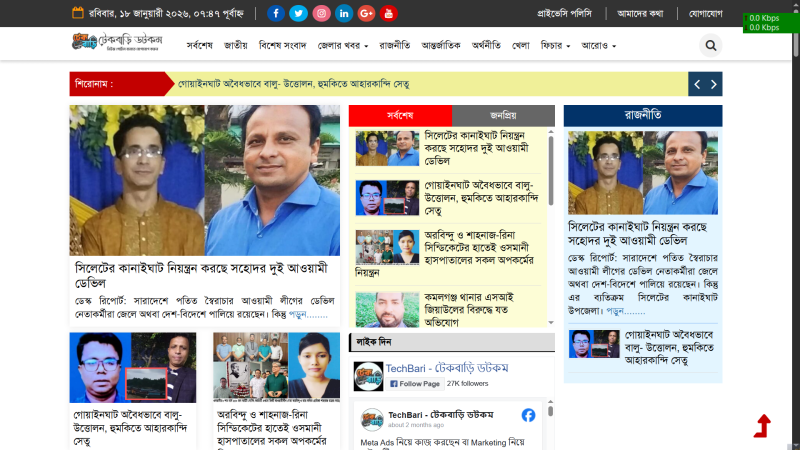Click the Facebook feed scrollbar

[x=551, y=411]
